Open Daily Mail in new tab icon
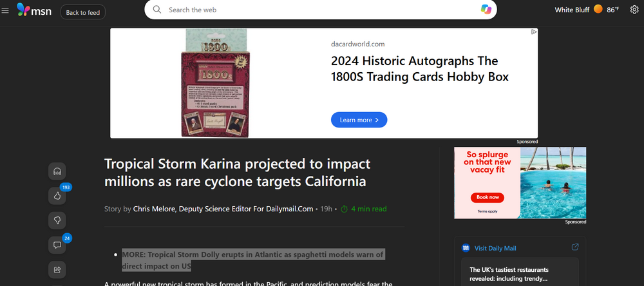The height and width of the screenshot is (286, 644). (575, 247)
